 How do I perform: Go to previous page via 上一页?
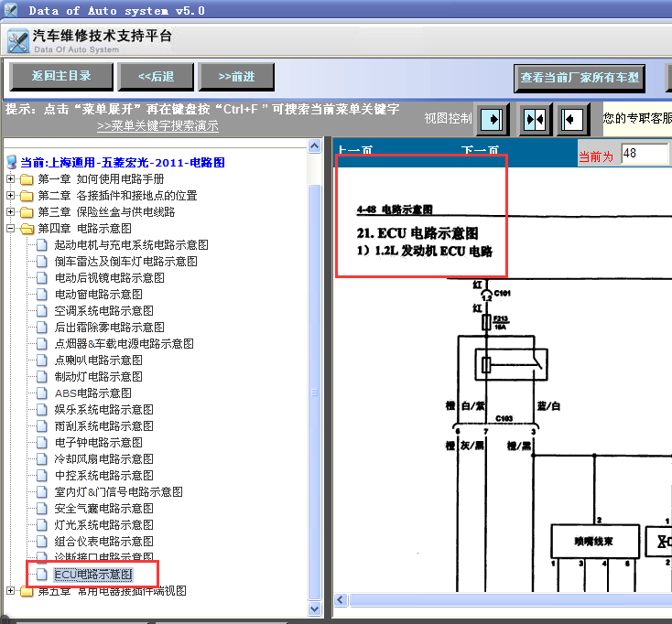pos(355,150)
